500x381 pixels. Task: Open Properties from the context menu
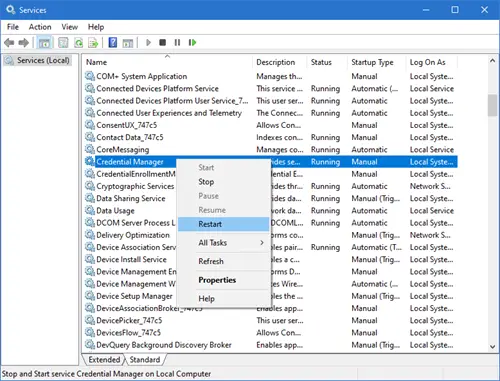223,280
